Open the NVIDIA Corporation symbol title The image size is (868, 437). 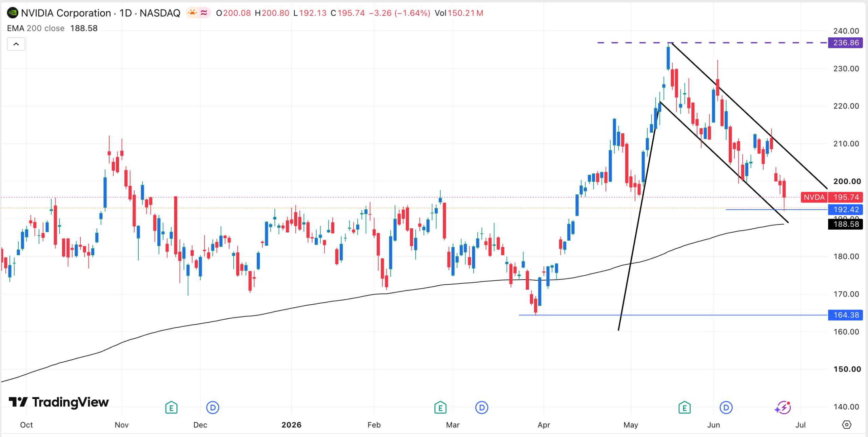click(100, 13)
